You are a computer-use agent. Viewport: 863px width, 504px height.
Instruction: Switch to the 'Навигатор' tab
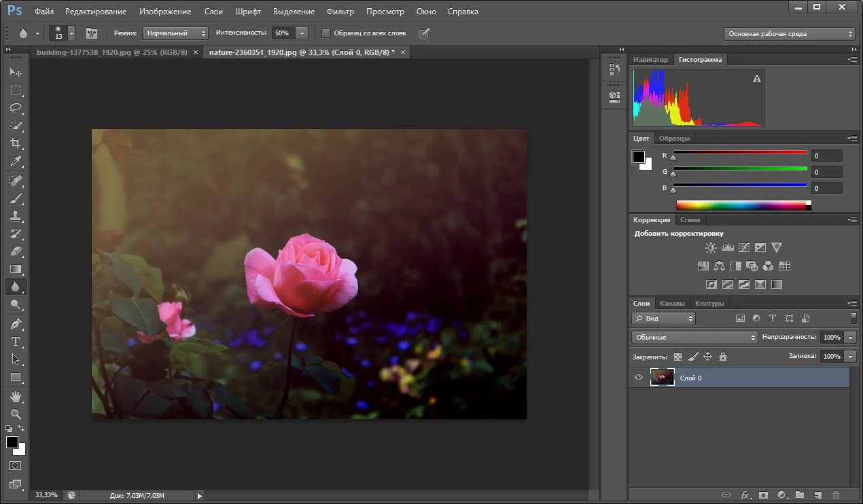pos(650,60)
